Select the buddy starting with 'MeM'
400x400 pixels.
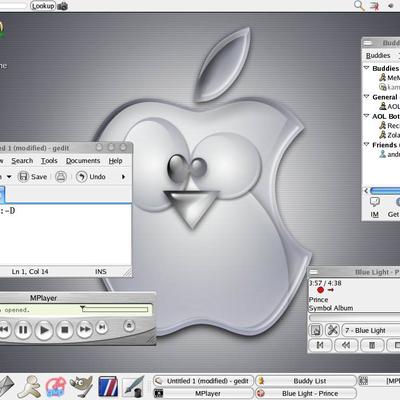coord(389,78)
